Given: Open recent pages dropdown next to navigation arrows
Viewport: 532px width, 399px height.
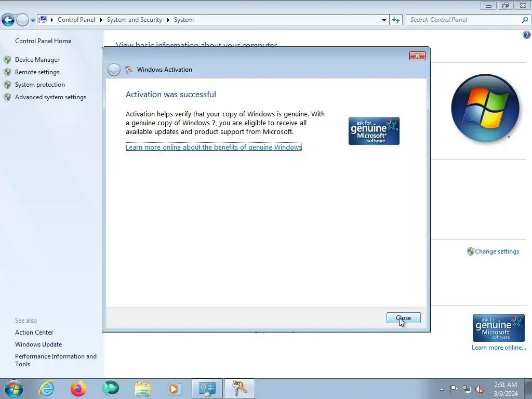Looking at the screenshot, I should pyautogui.click(x=33, y=20).
